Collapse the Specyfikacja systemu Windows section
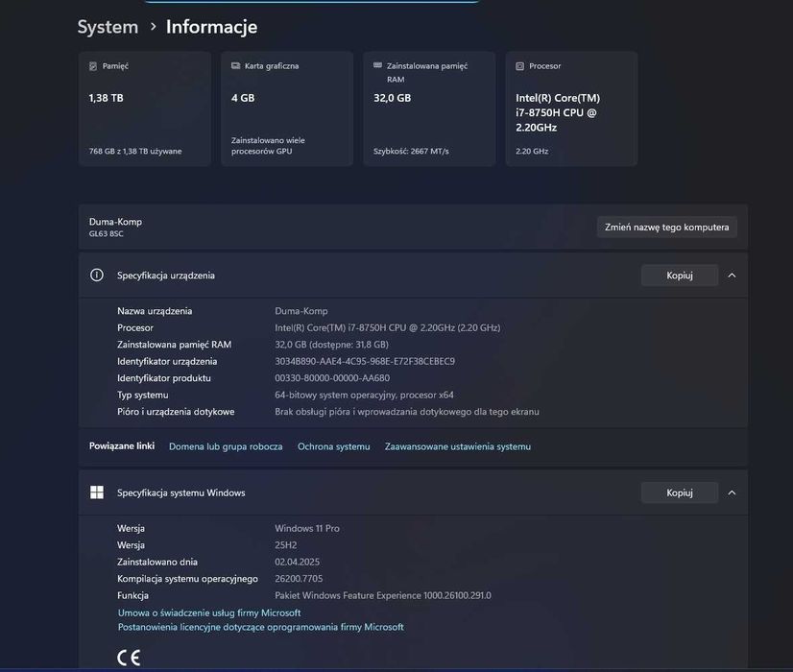793x672 pixels. (732, 492)
